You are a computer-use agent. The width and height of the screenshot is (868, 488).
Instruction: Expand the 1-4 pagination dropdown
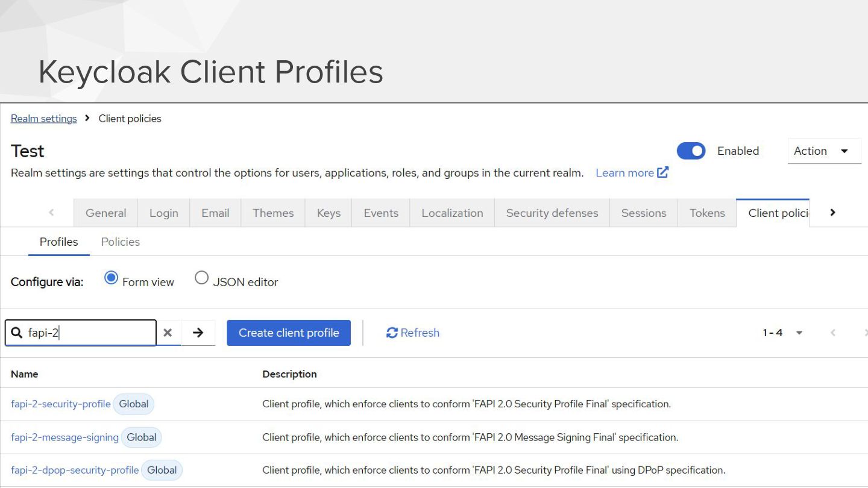799,333
